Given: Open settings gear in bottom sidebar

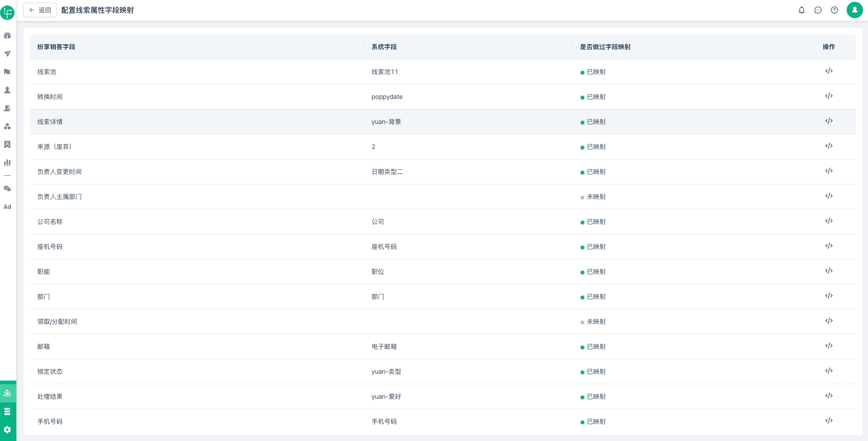Looking at the screenshot, I should (7, 430).
